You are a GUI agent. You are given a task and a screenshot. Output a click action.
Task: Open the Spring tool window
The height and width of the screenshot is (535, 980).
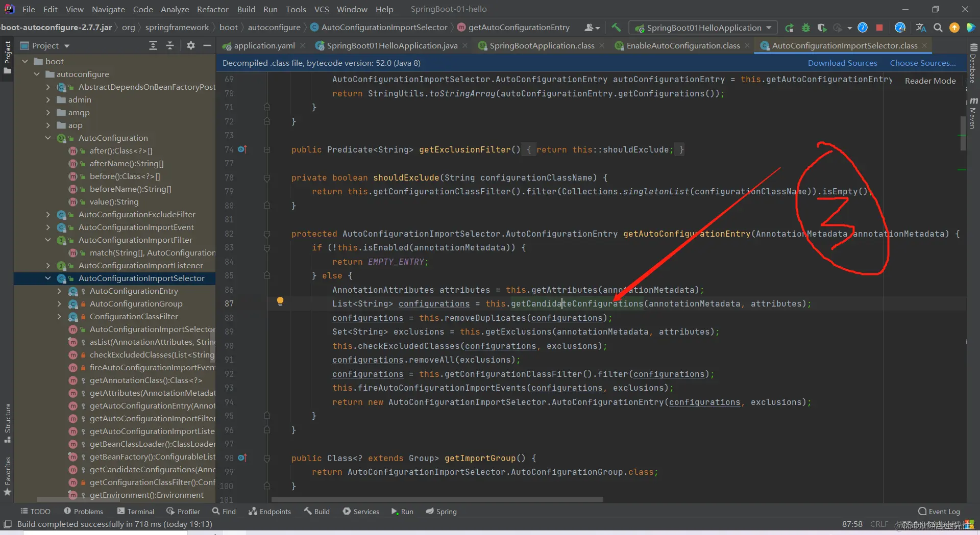[442, 511]
